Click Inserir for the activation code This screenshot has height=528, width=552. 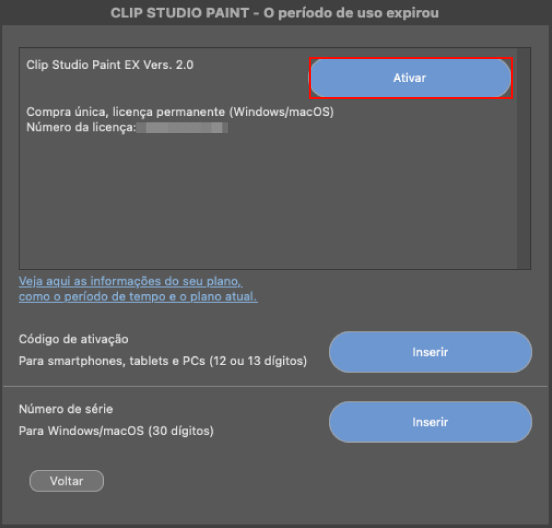point(430,352)
